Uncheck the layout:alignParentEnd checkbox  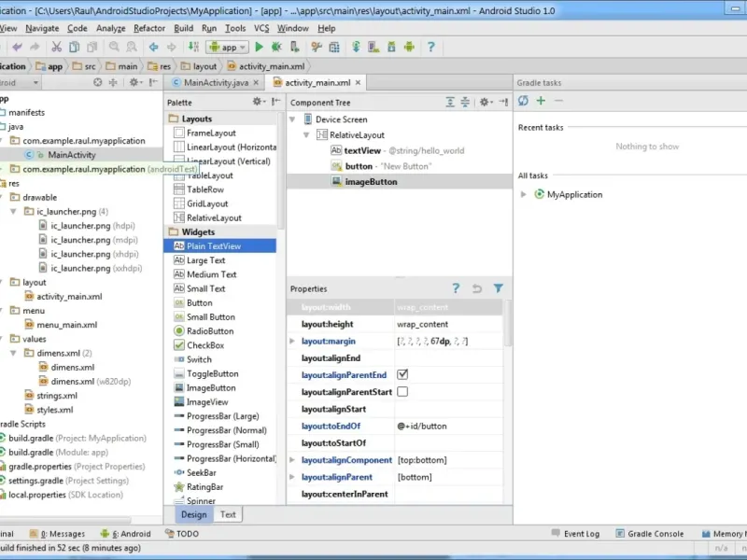click(x=403, y=375)
